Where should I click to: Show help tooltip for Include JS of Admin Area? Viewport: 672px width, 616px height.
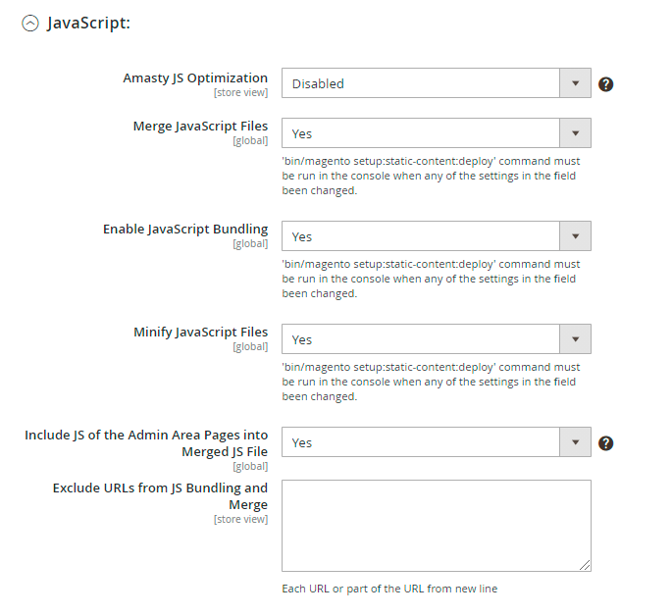(x=606, y=443)
